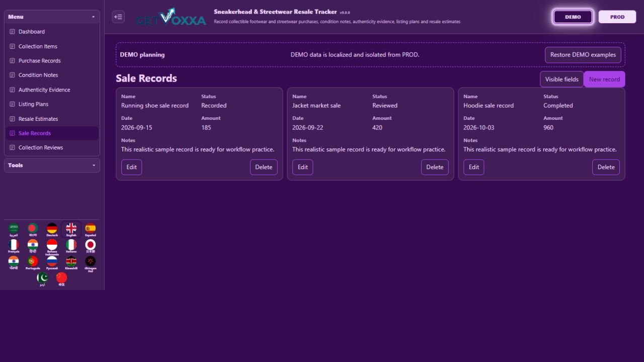Image resolution: width=644 pixels, height=362 pixels.
Task: Click the "Completed" status value
Action: pos(558,106)
